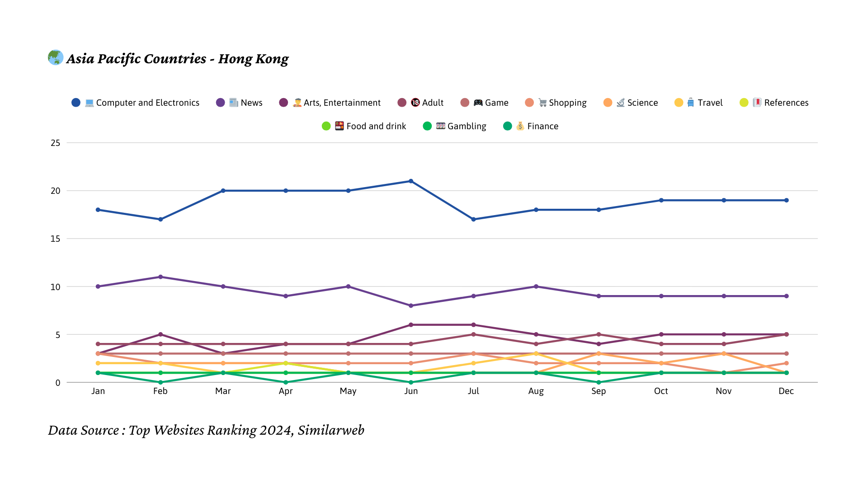
Task: Toggle the References legend label
Action: [786, 103]
